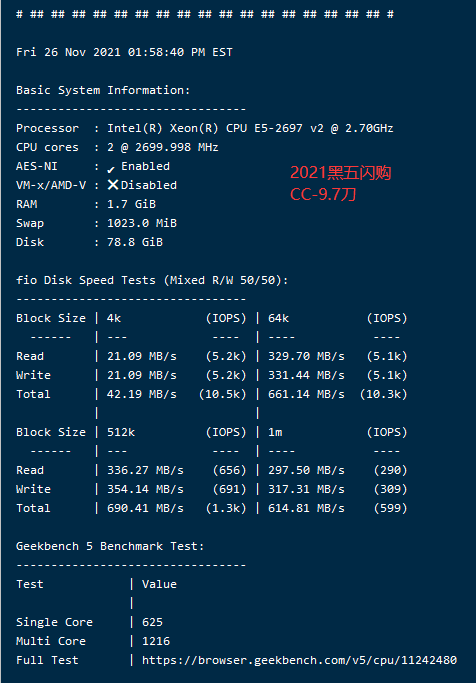
Task: Click the 512k write speed 354.14 MB/s
Action: (x=145, y=489)
